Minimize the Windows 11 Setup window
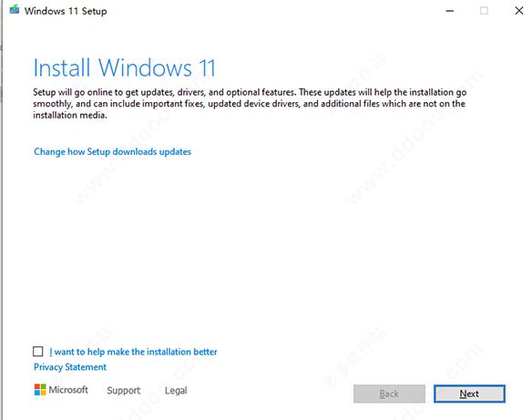532x420 pixels. (449, 11)
